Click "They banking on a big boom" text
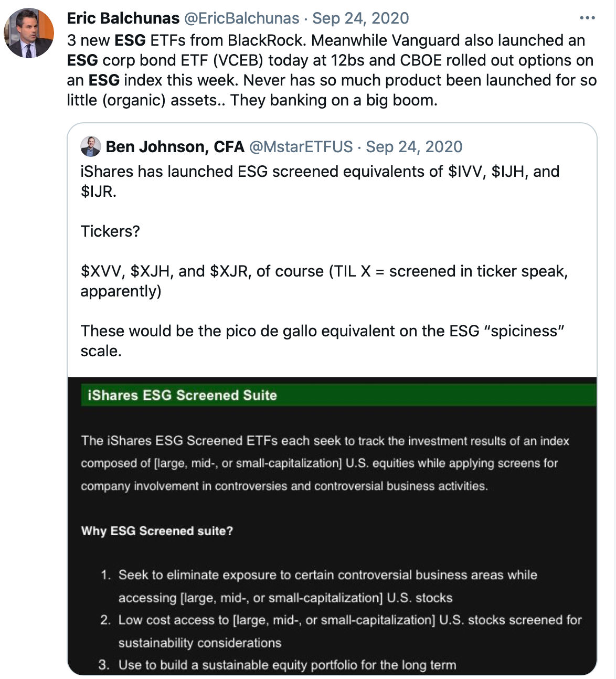This screenshot has height=679, width=616. (x=333, y=100)
